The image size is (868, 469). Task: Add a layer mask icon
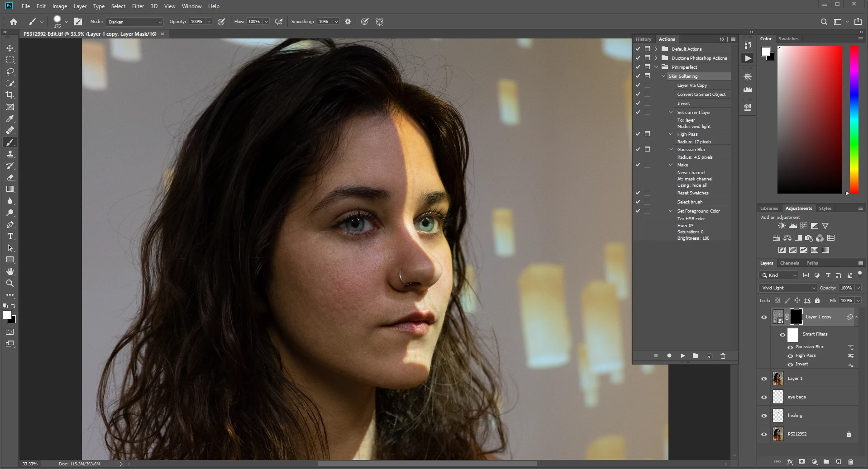801,462
